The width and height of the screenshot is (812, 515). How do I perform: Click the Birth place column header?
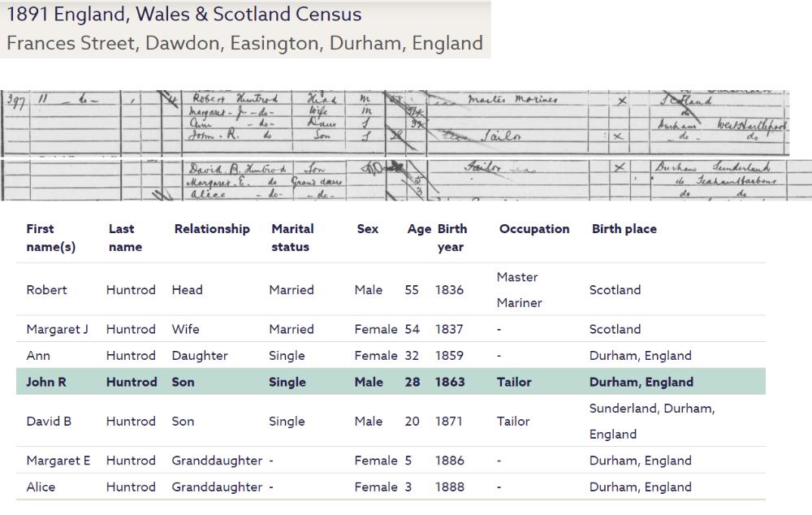624,229
